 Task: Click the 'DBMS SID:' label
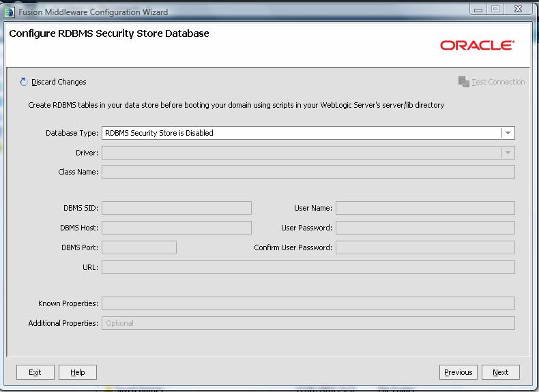coord(81,208)
